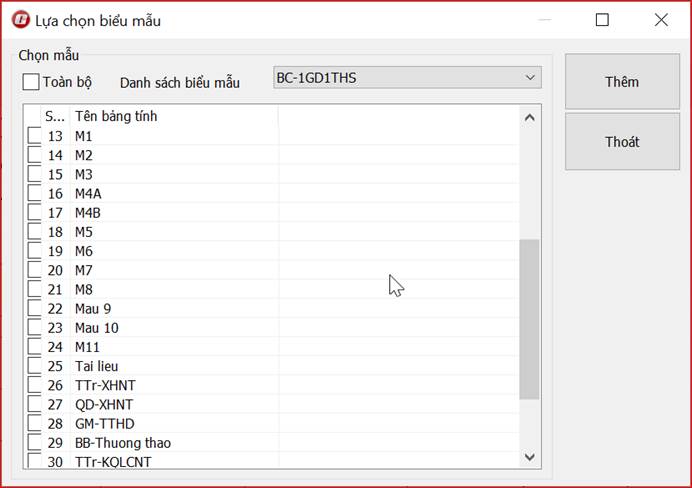Tick the checkbox for row 13 M1
The height and width of the screenshot is (488, 692).
click(34, 136)
